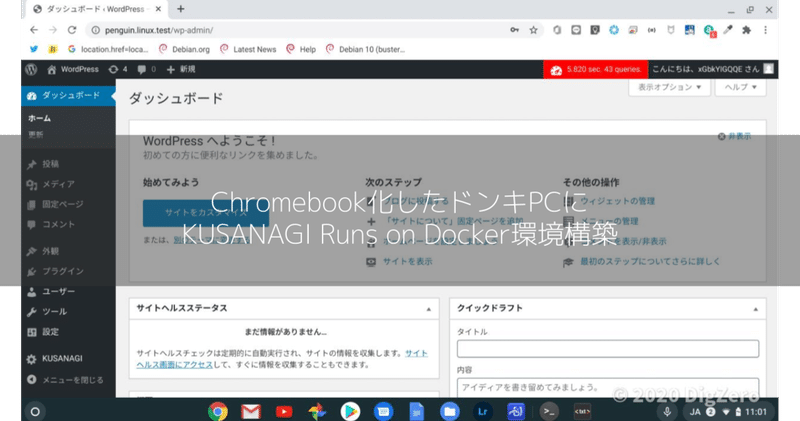
Task: Click サイトをカスタマイズ button
Action: click(206, 213)
